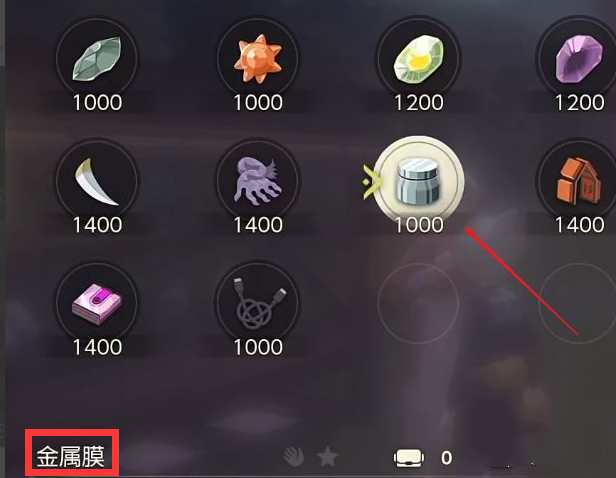Click the 1400 price under jellyfish item

[x=258, y=225]
